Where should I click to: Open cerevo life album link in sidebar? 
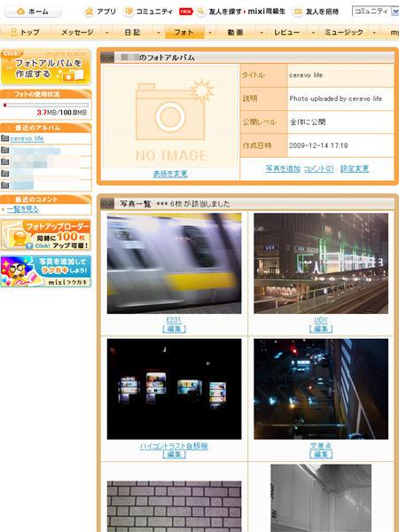tap(27, 138)
